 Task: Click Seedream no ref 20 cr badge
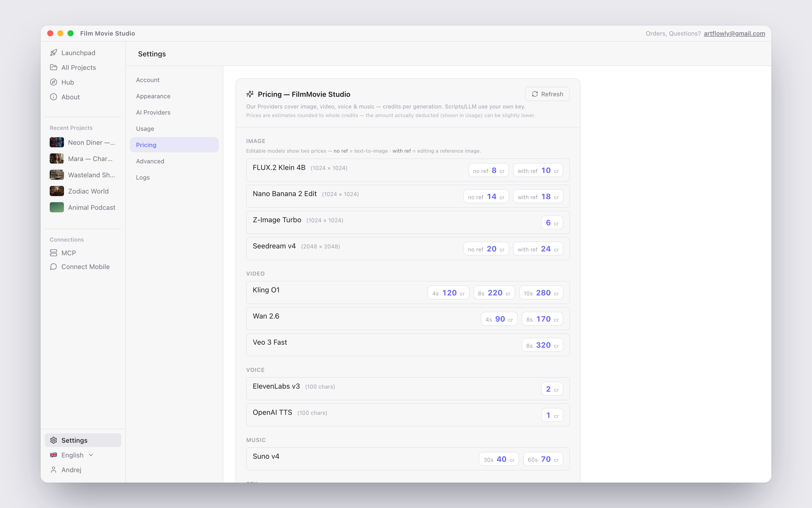[486, 249]
